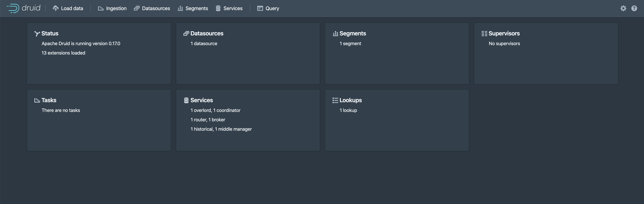644x204 pixels.
Task: Click the Datasources card stack icon
Action: coord(186,33)
